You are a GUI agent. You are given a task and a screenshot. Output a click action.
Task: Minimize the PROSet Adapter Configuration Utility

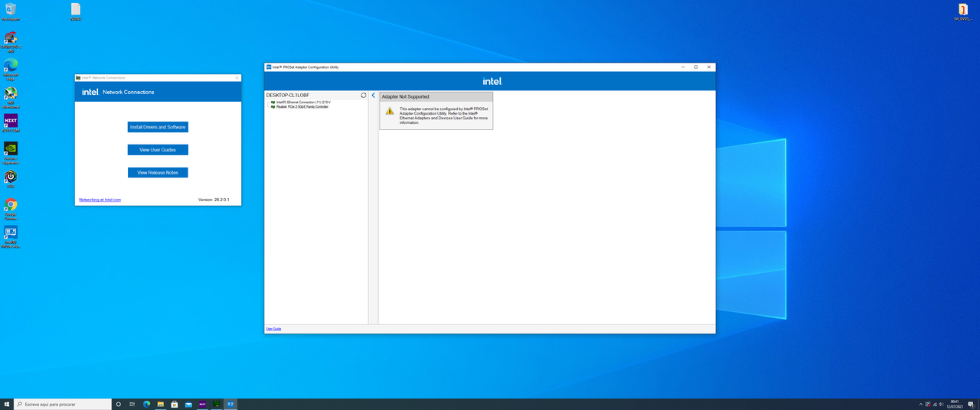pyautogui.click(x=683, y=67)
